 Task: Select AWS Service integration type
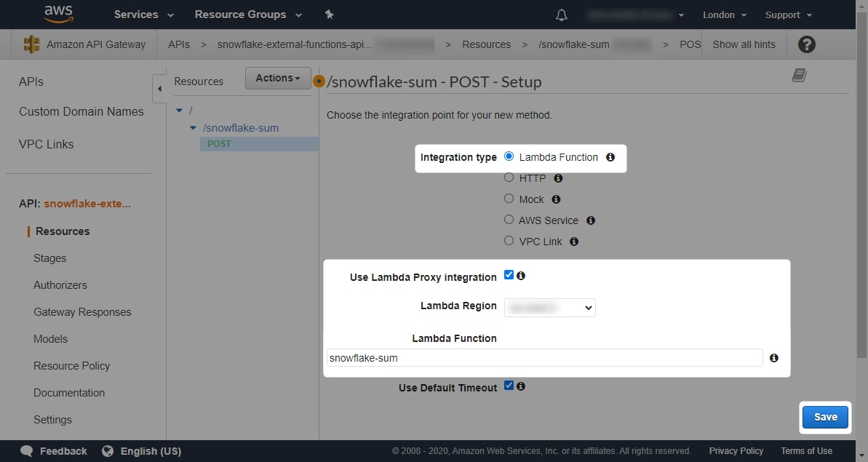click(509, 220)
